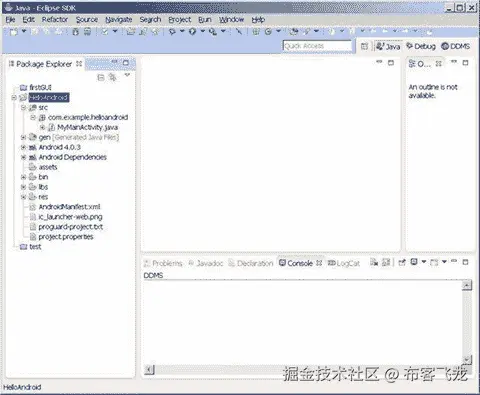Click the Console horizontal scroll left arrow

[x=150, y=369]
